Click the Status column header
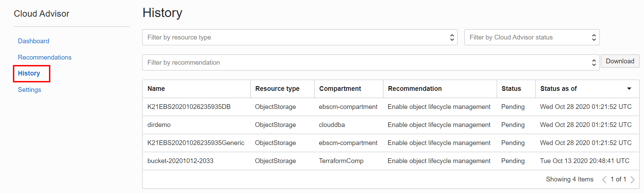Image resolution: width=644 pixels, height=193 pixels. [x=511, y=89]
